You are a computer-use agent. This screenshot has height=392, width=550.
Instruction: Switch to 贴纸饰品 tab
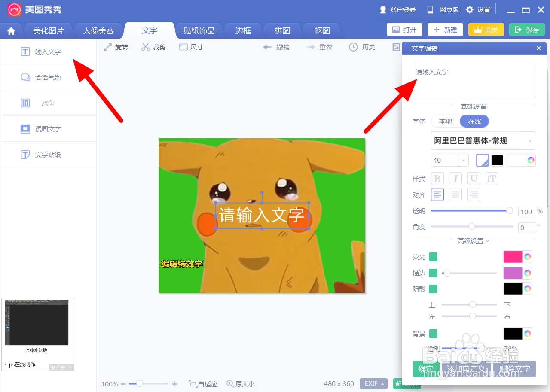coord(199,31)
